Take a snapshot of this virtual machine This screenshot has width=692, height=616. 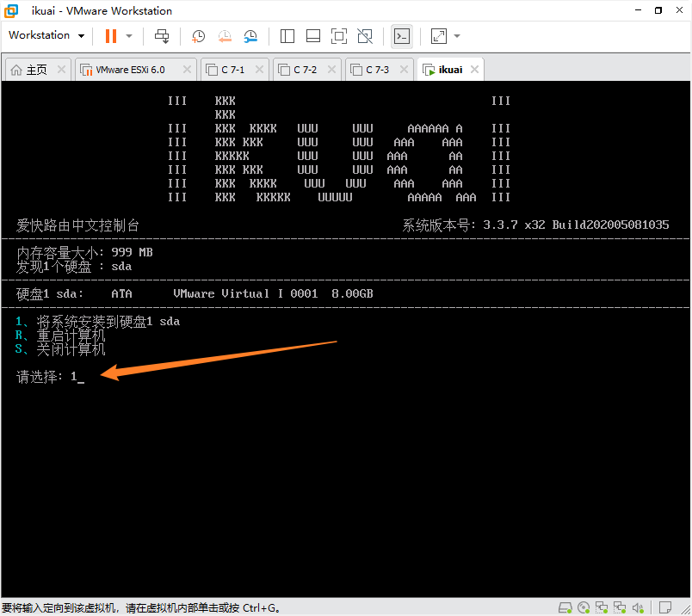198,36
